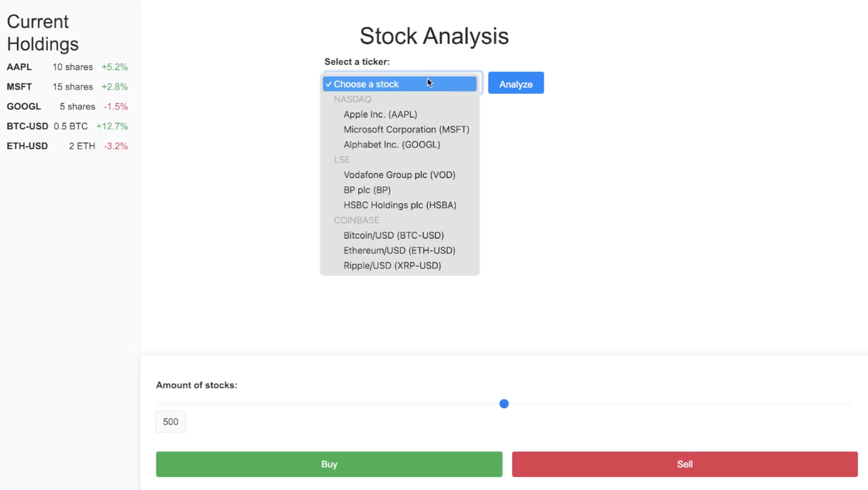Screen dimensions: 868x490
Task: Choose BP plc (BP) option
Action: tap(367, 190)
